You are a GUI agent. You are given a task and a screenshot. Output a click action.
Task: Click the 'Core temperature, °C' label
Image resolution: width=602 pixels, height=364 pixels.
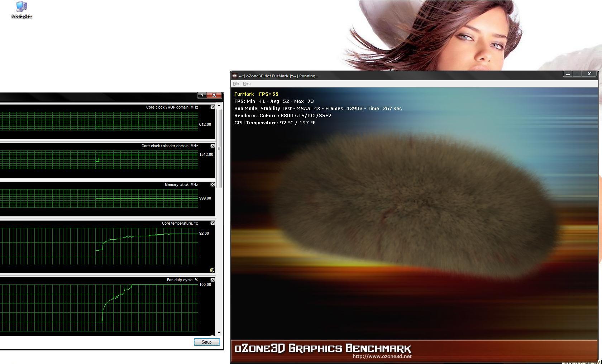point(180,223)
